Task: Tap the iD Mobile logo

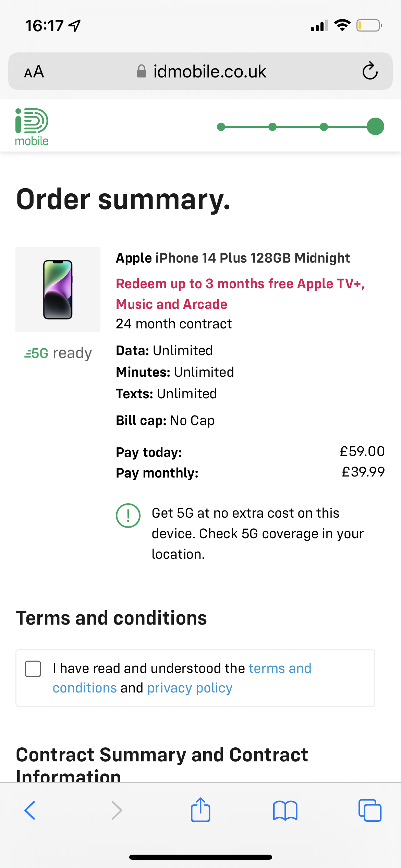Action: coord(32,127)
